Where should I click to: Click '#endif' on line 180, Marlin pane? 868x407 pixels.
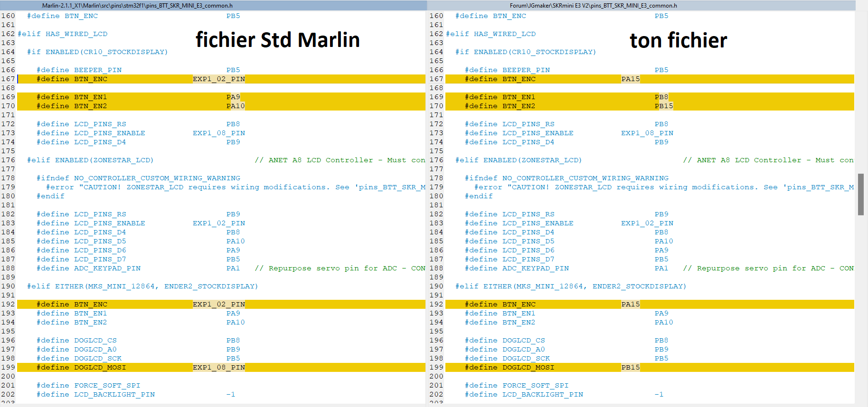coord(50,196)
